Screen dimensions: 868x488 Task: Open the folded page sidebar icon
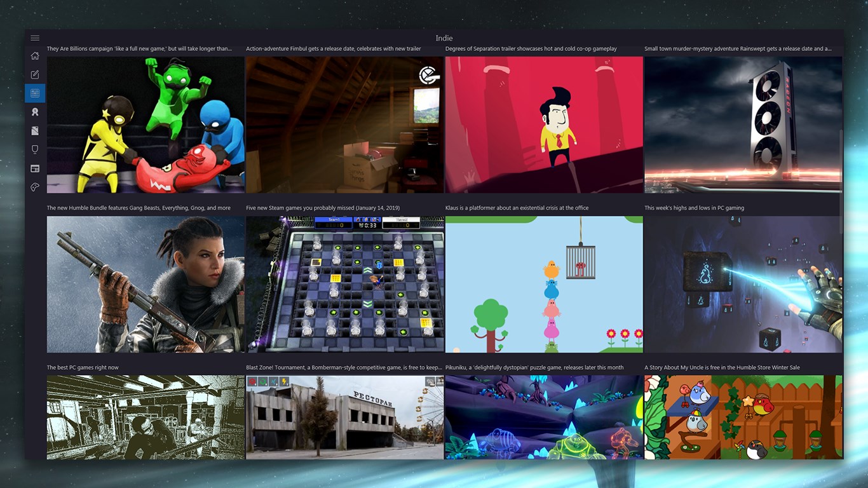pyautogui.click(x=35, y=131)
